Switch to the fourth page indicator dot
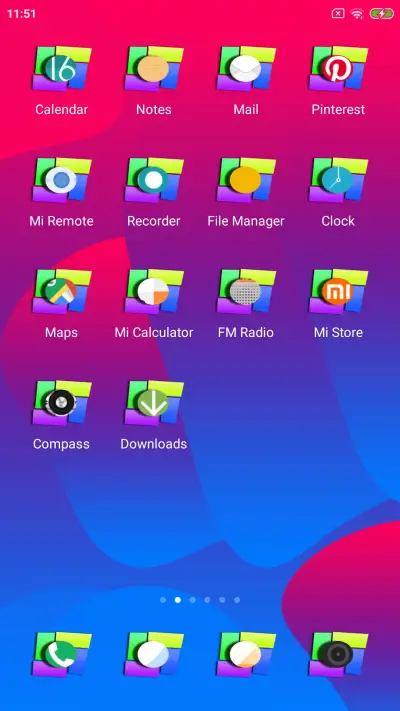 tap(207, 600)
